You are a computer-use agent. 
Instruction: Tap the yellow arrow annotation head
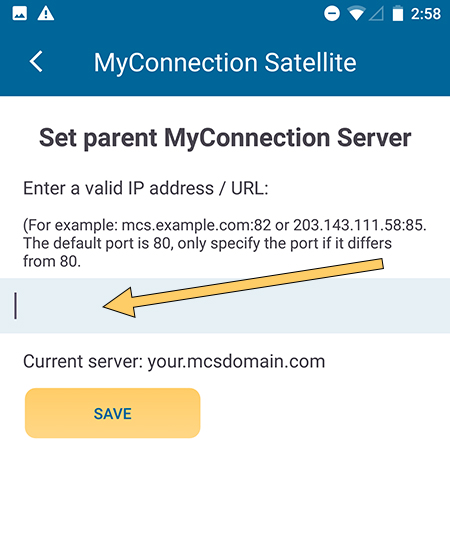[119, 303]
